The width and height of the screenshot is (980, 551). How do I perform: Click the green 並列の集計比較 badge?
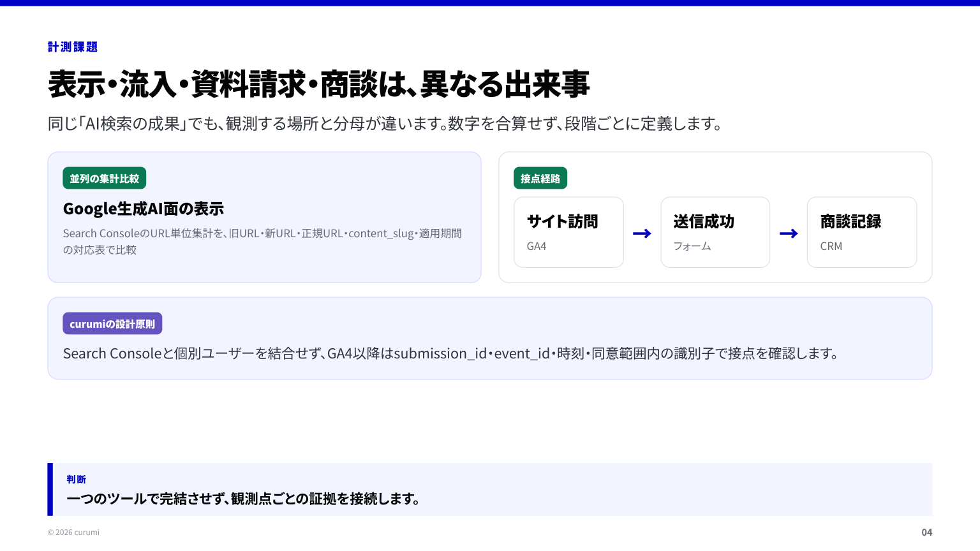pyautogui.click(x=105, y=179)
